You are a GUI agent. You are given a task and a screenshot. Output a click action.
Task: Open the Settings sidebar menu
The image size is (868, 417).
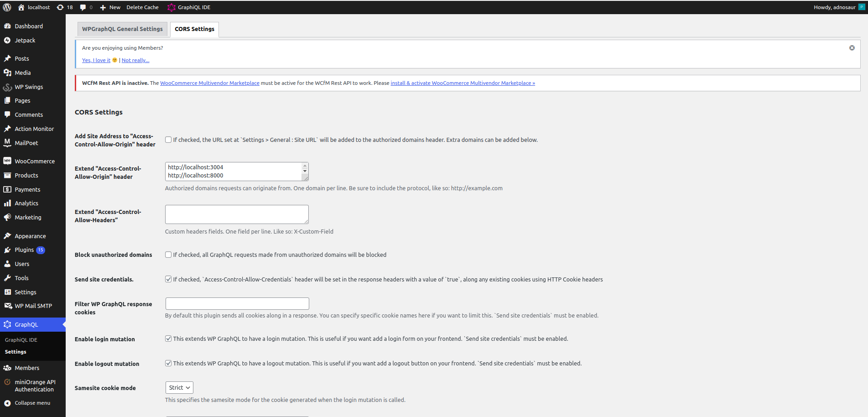pos(33,292)
